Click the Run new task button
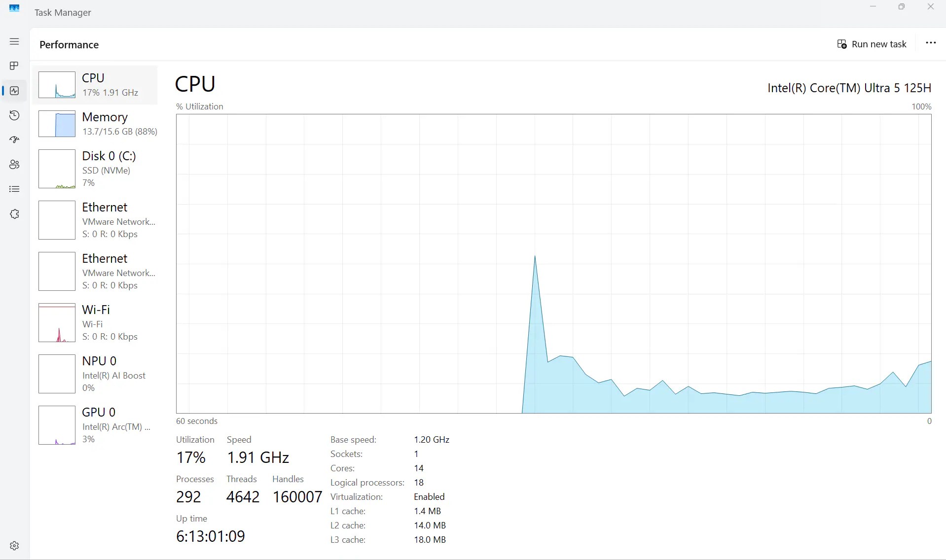946x560 pixels. tap(872, 44)
